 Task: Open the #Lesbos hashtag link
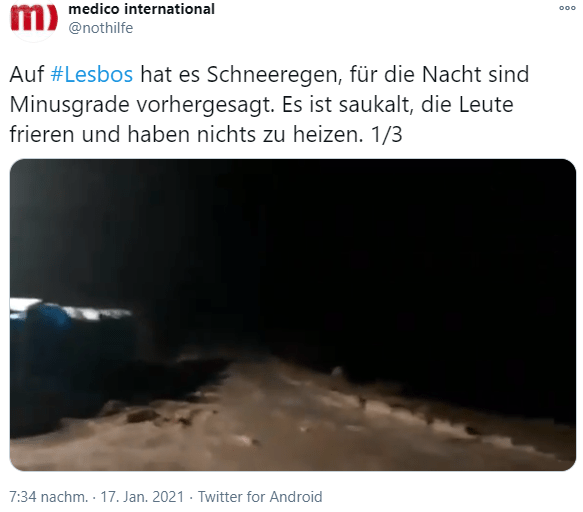pos(91,74)
